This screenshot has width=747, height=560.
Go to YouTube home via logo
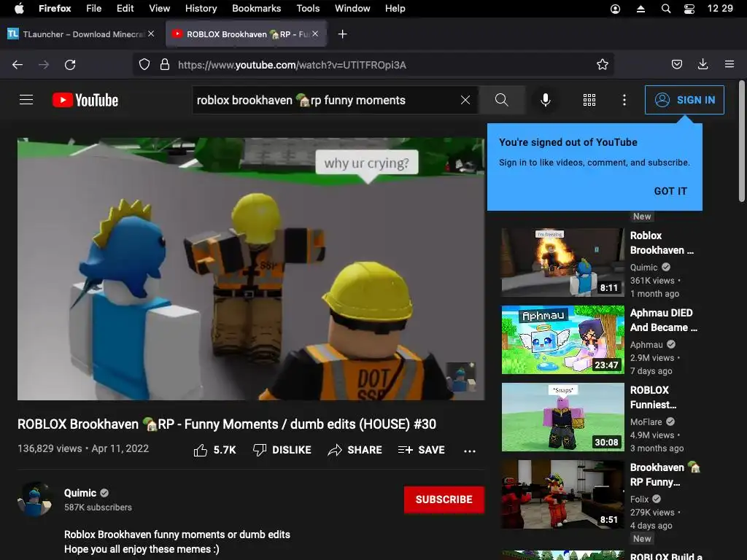point(85,100)
